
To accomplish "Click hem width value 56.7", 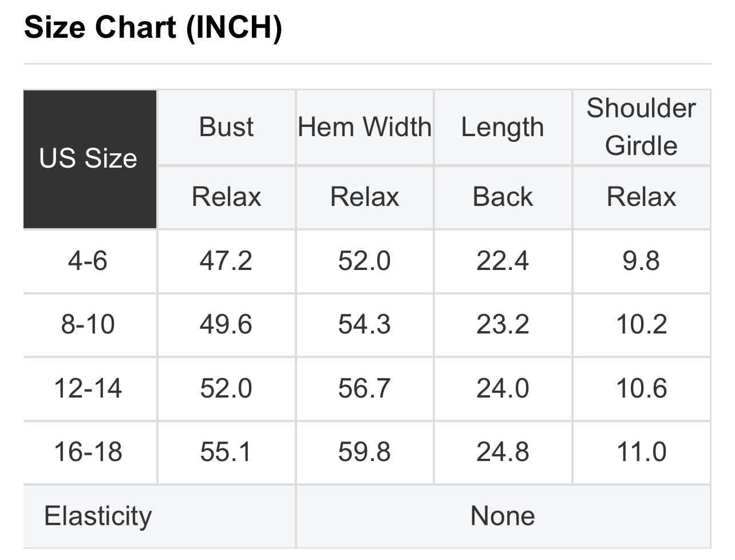I will click(365, 388).
